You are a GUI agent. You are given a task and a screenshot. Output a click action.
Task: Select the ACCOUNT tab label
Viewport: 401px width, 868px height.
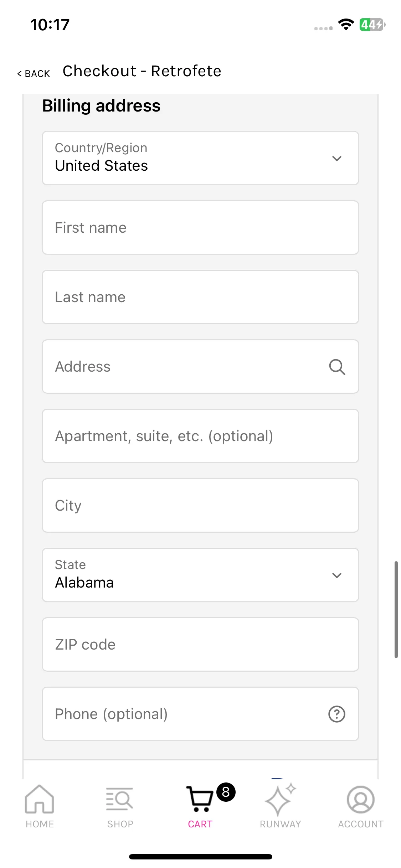coord(361,824)
